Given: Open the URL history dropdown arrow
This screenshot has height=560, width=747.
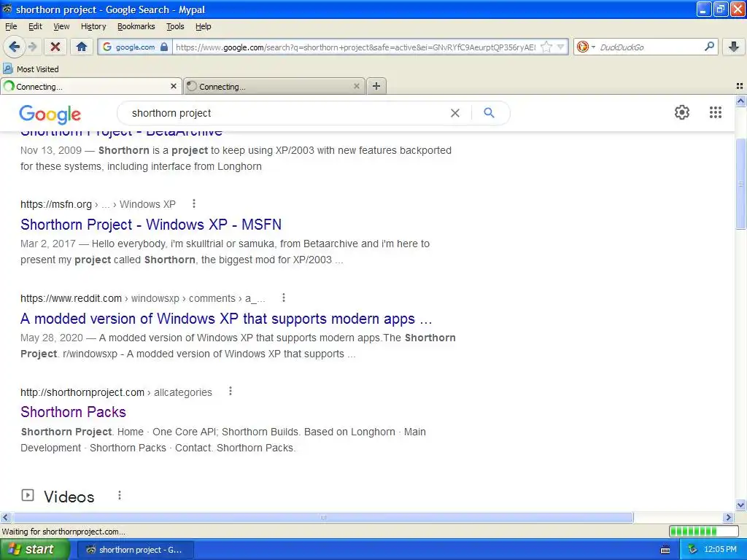Looking at the screenshot, I should (x=561, y=47).
